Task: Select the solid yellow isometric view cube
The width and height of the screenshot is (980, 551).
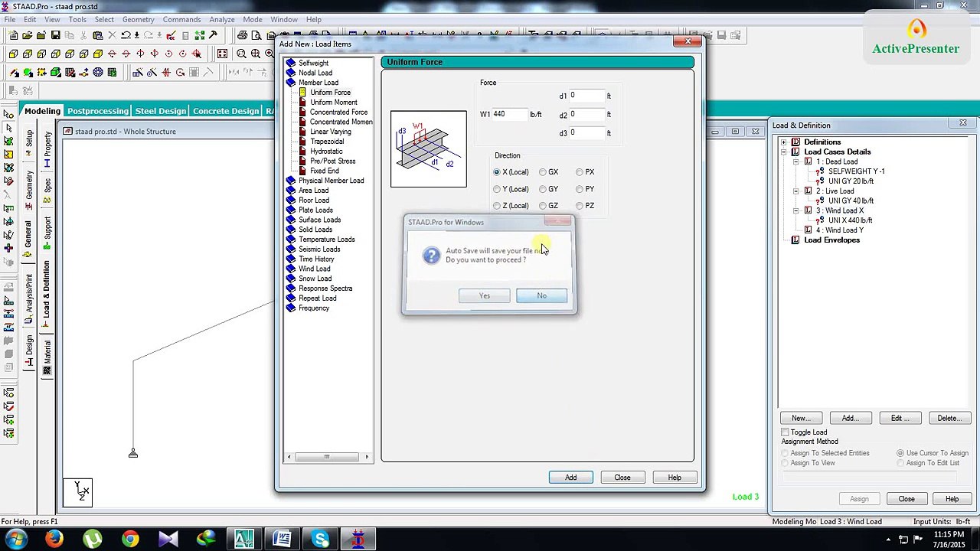Action: [98, 54]
